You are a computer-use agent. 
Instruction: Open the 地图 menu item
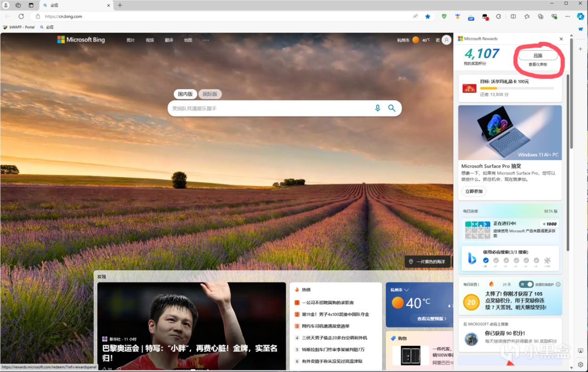188,40
